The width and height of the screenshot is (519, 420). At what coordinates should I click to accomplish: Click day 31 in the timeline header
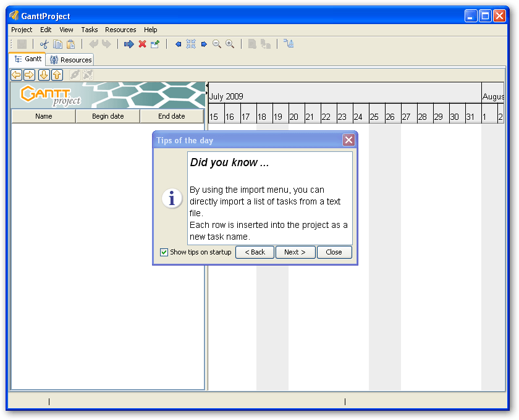pyautogui.click(x=473, y=114)
